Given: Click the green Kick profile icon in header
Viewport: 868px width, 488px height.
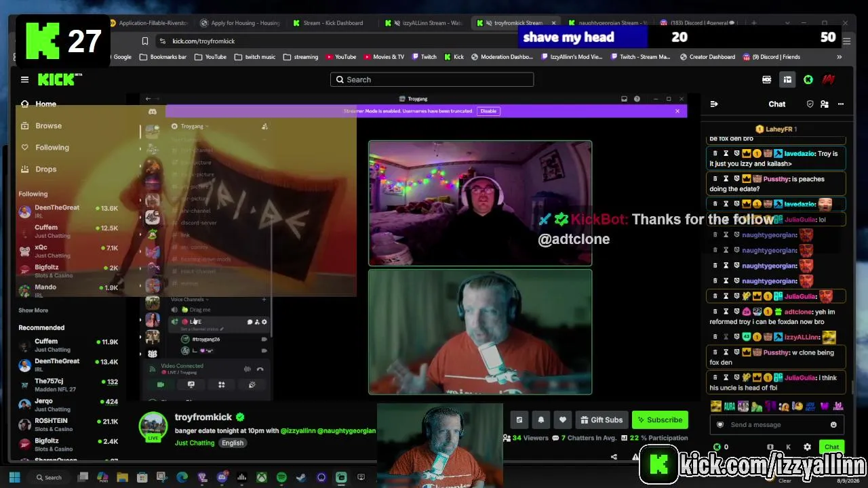Looking at the screenshot, I should click(x=808, y=80).
